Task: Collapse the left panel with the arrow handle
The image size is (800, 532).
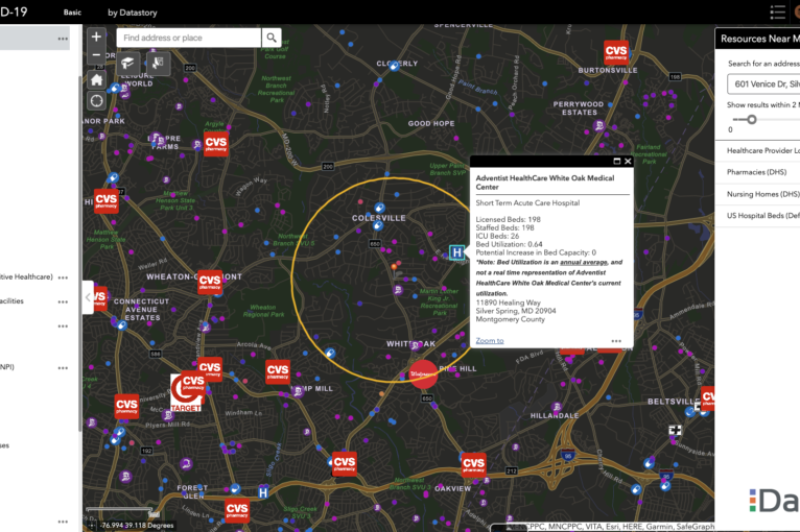Action: click(88, 297)
